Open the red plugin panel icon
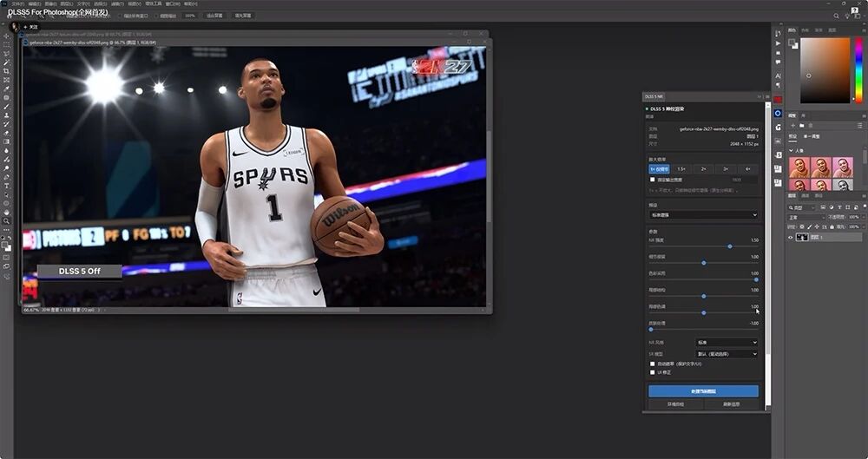 point(778,100)
